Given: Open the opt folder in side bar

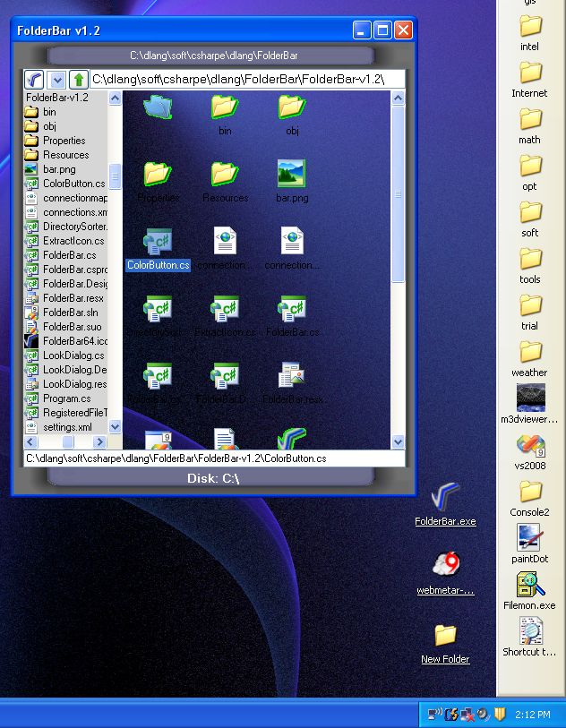Looking at the screenshot, I should pos(530,172).
